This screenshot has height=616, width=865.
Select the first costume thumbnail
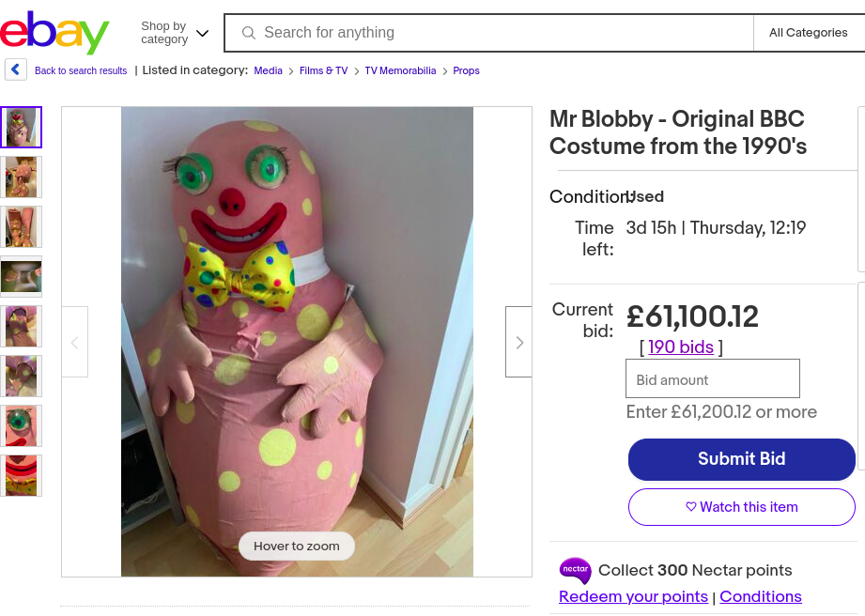(21, 128)
